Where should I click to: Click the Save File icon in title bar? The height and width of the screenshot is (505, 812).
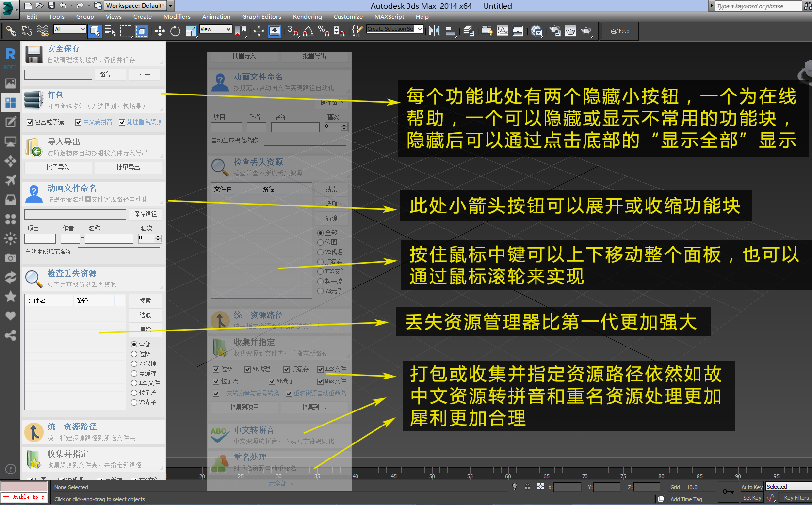pos(51,6)
